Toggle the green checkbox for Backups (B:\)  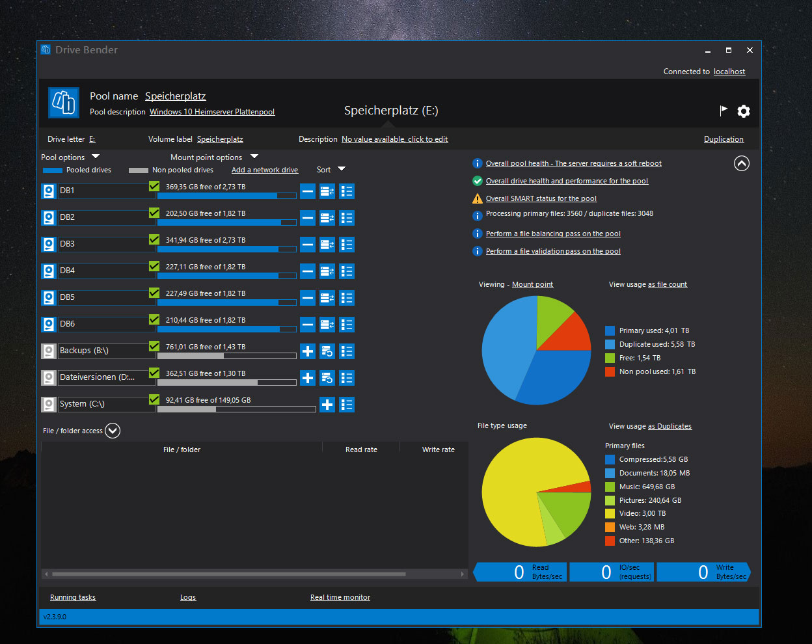[154, 346]
